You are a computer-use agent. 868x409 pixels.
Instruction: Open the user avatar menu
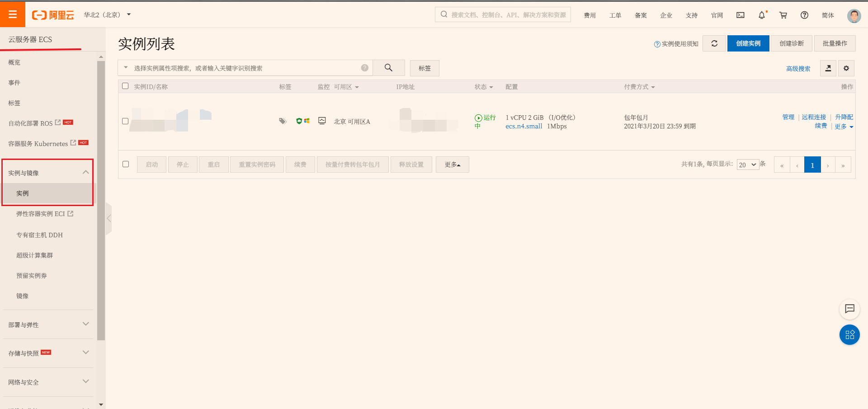click(x=854, y=16)
